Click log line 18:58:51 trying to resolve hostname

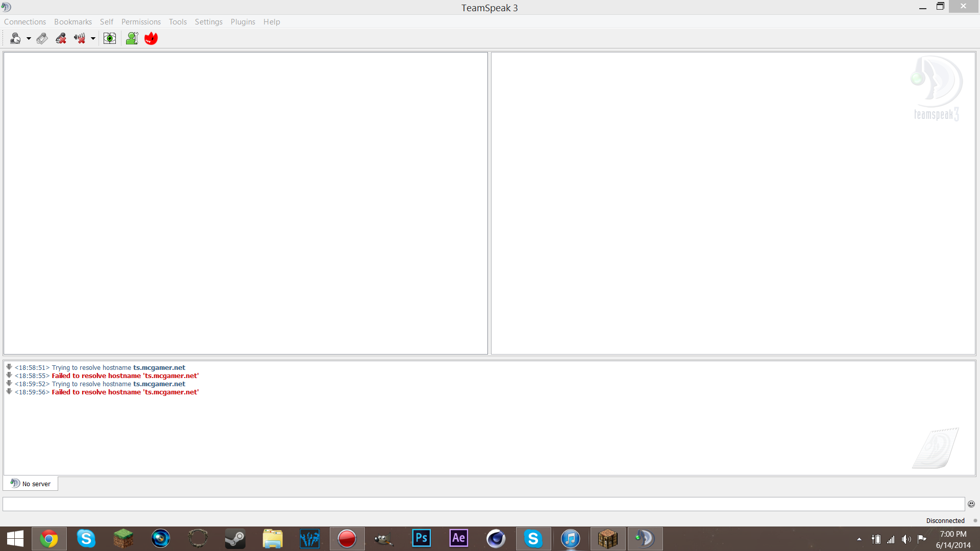[100, 368]
